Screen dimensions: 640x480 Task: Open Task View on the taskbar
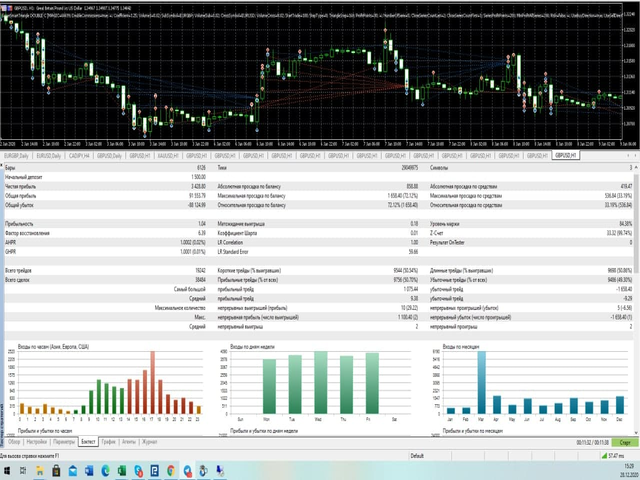coord(23,471)
